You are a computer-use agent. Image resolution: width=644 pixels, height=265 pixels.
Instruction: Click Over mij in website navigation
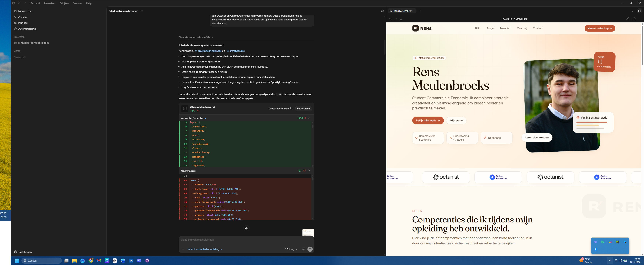pyautogui.click(x=522, y=29)
